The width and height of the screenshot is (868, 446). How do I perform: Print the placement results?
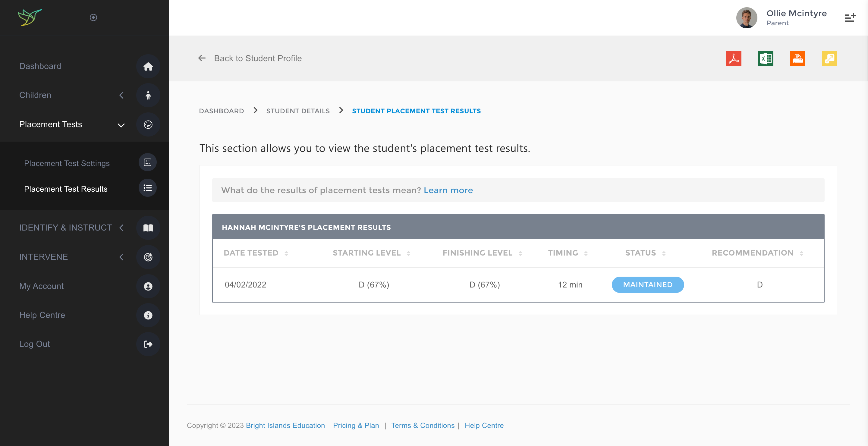797,59
